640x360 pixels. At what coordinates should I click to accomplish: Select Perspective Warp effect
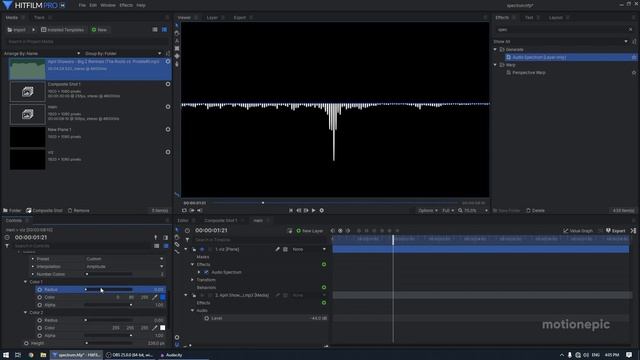[529, 73]
